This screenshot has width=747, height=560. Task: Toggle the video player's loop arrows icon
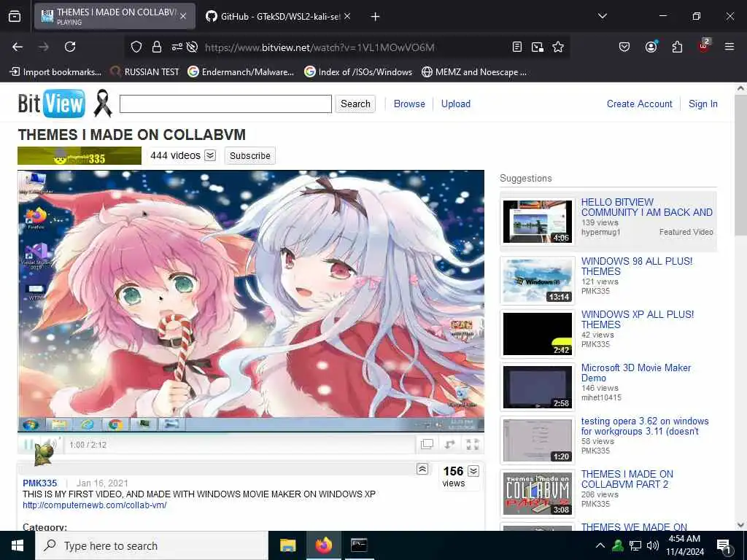click(x=449, y=444)
